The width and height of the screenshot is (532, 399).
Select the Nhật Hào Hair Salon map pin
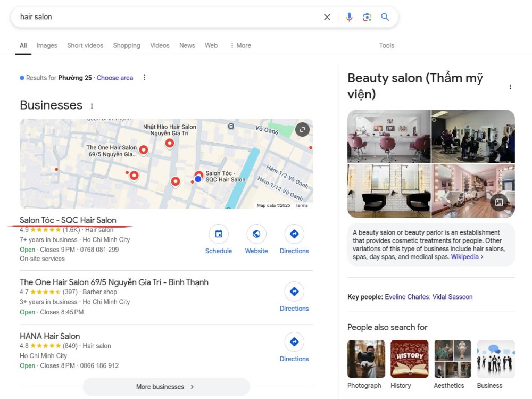pyautogui.click(x=170, y=144)
